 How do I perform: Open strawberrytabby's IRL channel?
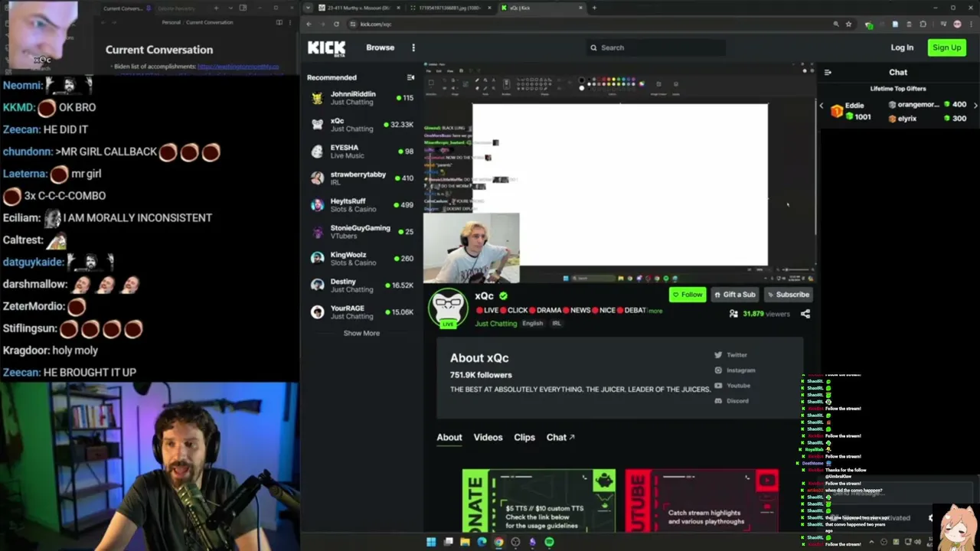(361, 178)
